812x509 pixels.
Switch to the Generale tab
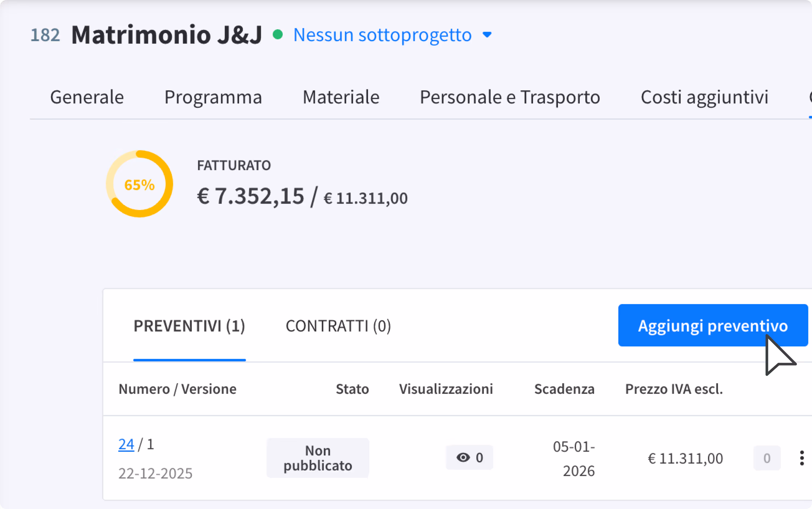[87, 97]
